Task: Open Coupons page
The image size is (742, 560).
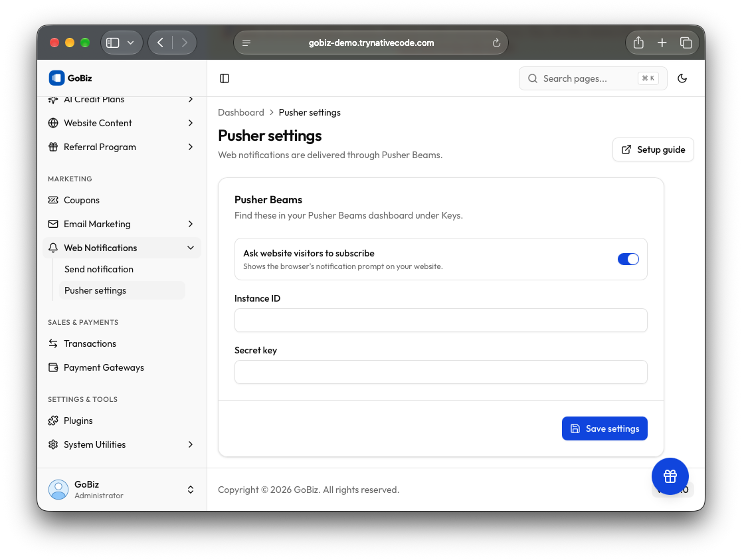Action: 122,200
